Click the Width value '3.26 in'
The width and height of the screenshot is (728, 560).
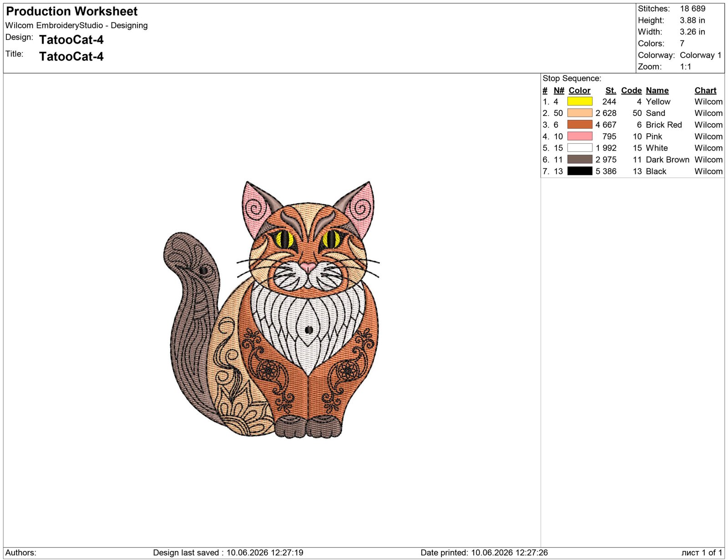[x=693, y=32]
